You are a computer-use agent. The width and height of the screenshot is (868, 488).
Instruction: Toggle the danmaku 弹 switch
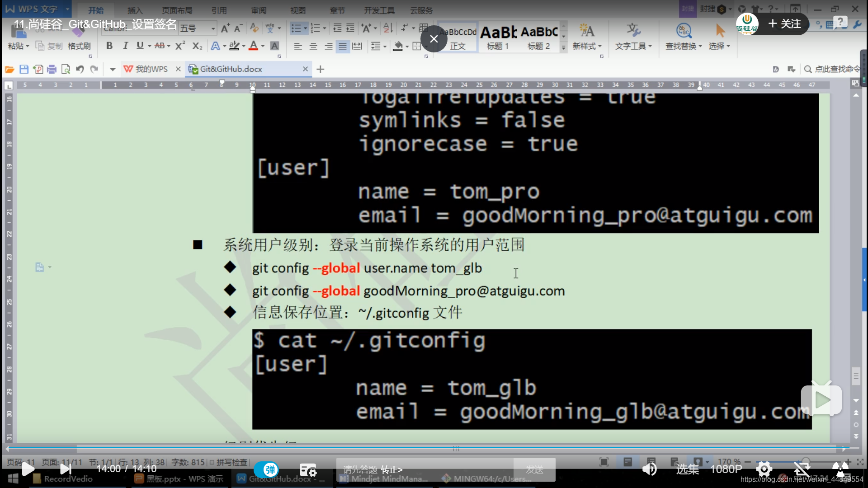[x=266, y=469]
